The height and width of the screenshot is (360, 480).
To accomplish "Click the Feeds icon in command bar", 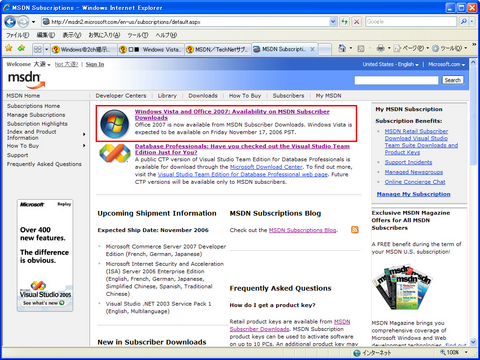I will point(361,49).
